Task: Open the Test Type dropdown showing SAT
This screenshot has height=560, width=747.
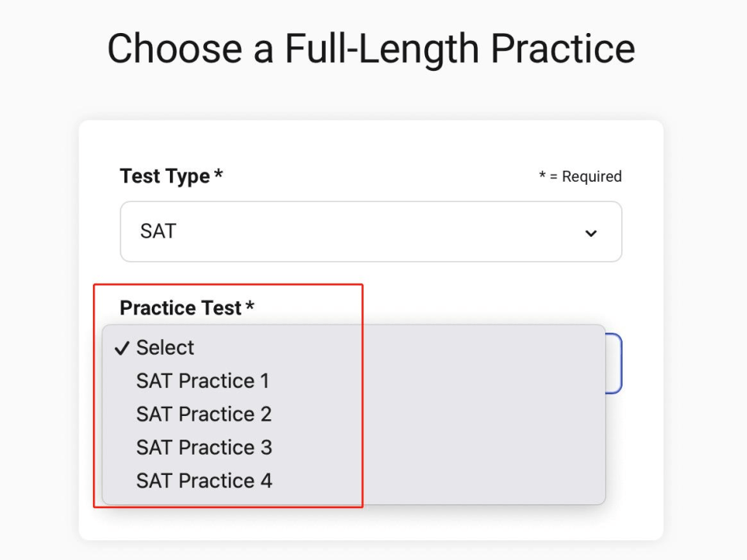Action: click(x=370, y=232)
